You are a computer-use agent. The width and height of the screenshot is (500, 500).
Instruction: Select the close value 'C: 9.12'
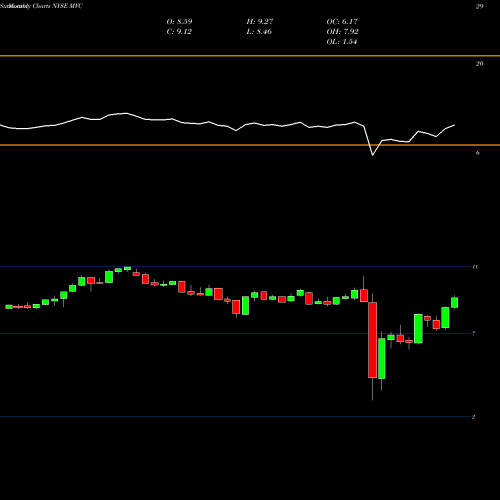click(179, 32)
